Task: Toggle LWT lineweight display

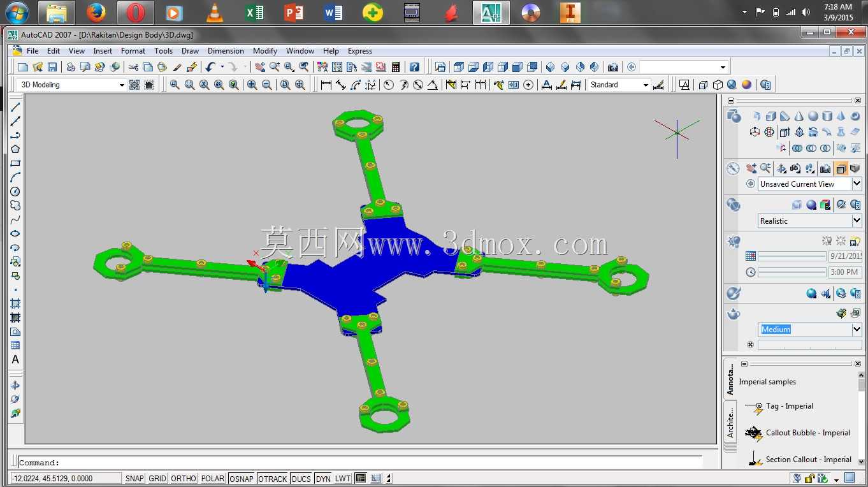Action: (343, 479)
